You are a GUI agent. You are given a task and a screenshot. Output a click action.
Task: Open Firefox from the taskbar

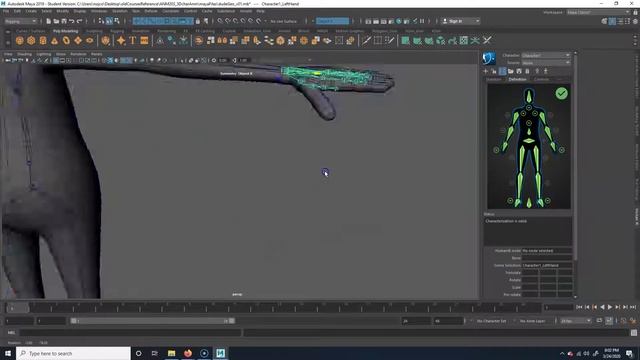tap(188, 353)
